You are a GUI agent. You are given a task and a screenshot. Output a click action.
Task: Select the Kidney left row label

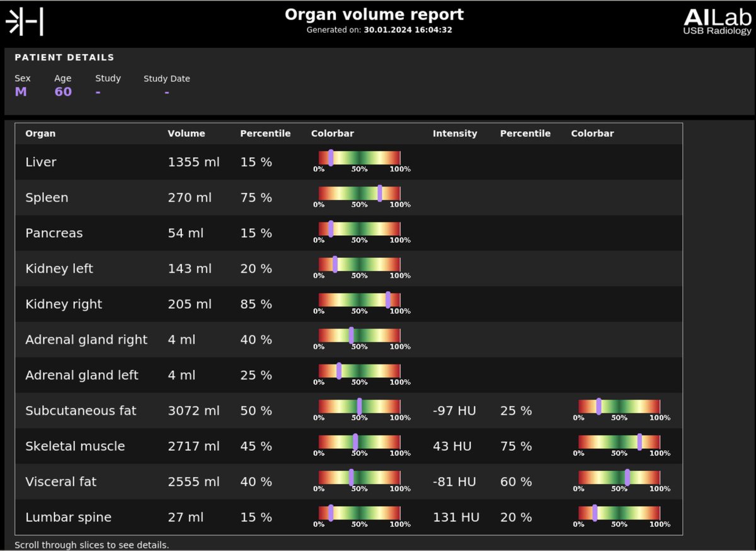[59, 269]
